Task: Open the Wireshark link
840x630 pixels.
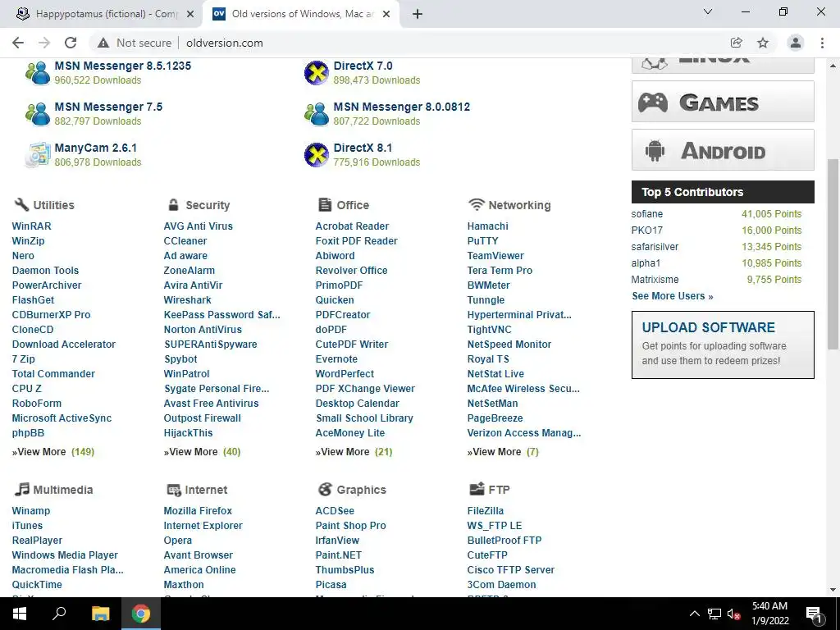Action: tap(188, 300)
